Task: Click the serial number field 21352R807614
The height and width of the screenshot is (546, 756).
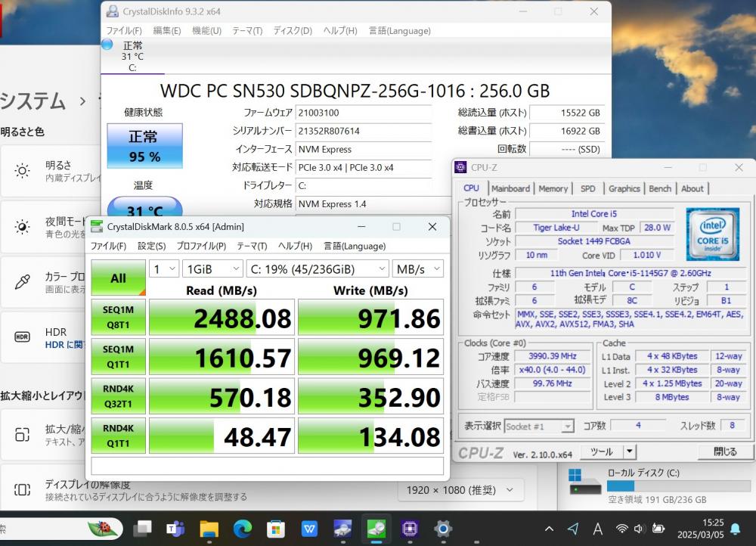Action: pos(364,131)
